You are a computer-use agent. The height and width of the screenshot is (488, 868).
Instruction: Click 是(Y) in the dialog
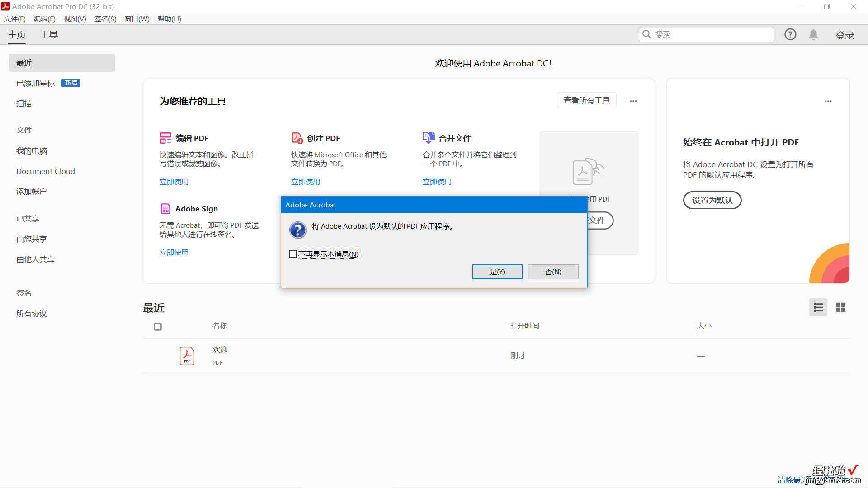coord(497,272)
